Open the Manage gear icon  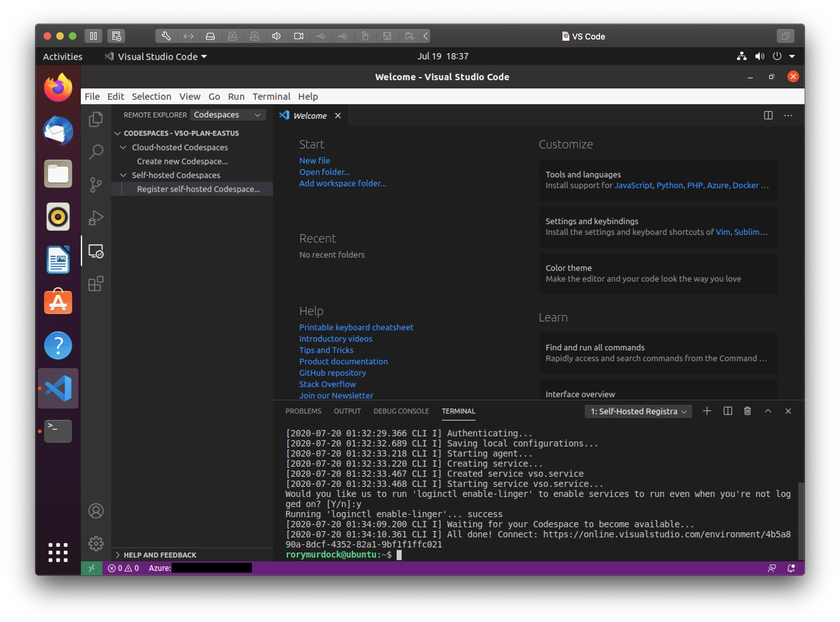point(96,544)
